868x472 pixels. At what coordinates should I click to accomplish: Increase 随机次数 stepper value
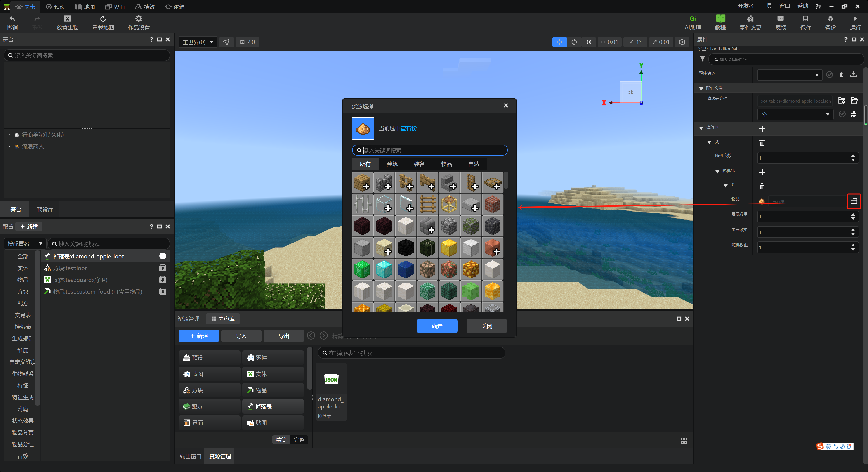click(x=853, y=156)
